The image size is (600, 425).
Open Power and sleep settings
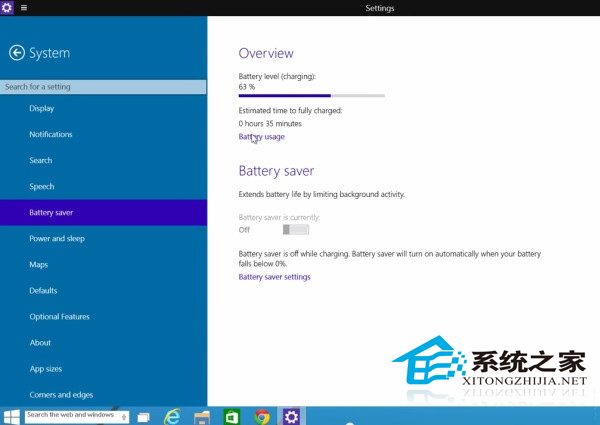tap(57, 239)
